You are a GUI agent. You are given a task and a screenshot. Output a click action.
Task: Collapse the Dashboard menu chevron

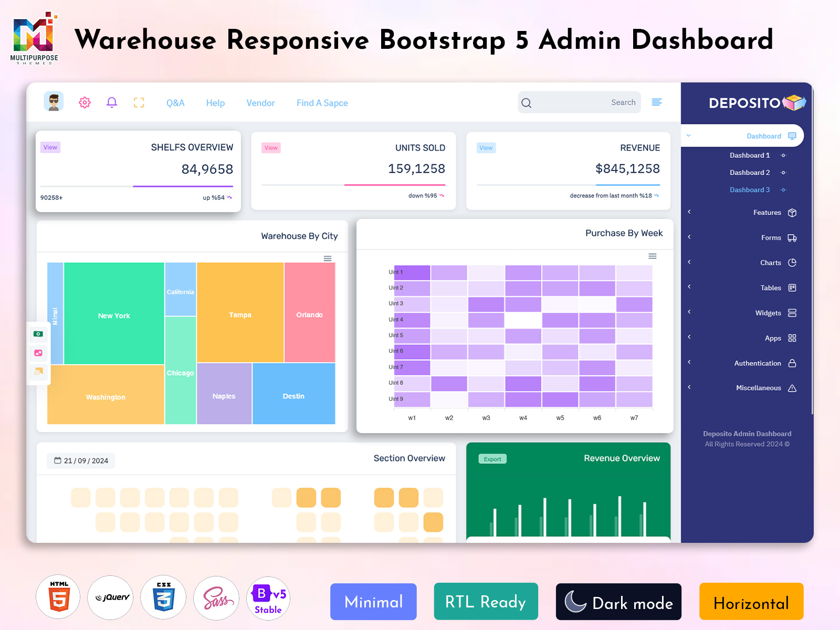[x=689, y=136]
